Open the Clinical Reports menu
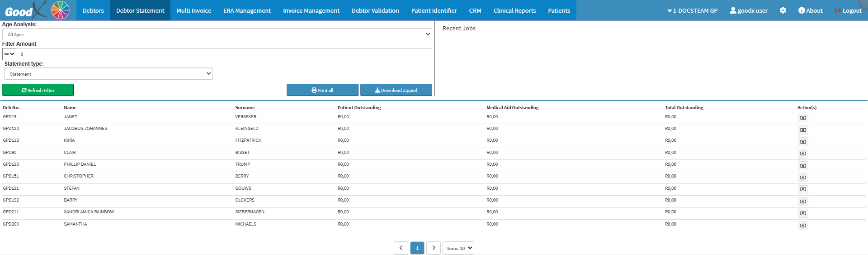The image size is (868, 255). (x=514, y=10)
